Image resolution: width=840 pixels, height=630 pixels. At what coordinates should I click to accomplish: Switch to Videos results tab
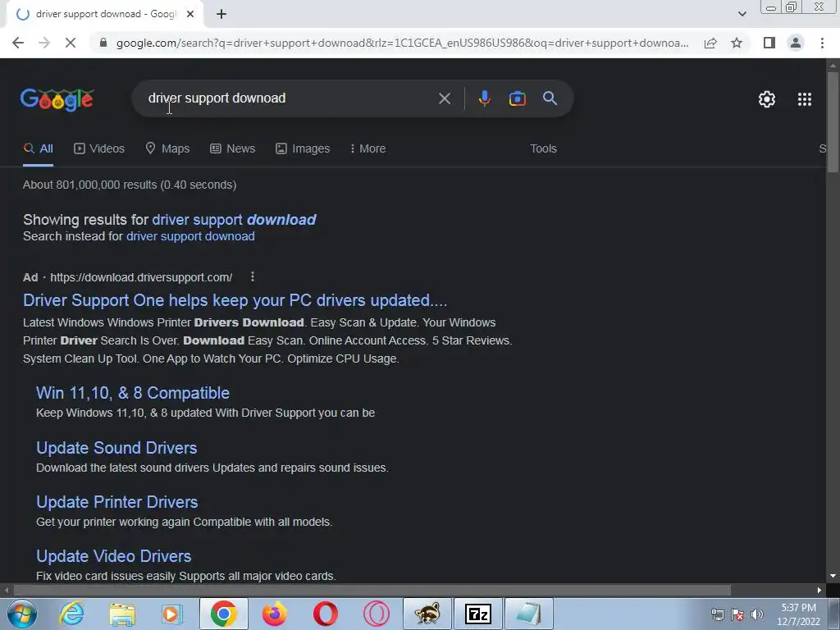point(99,148)
